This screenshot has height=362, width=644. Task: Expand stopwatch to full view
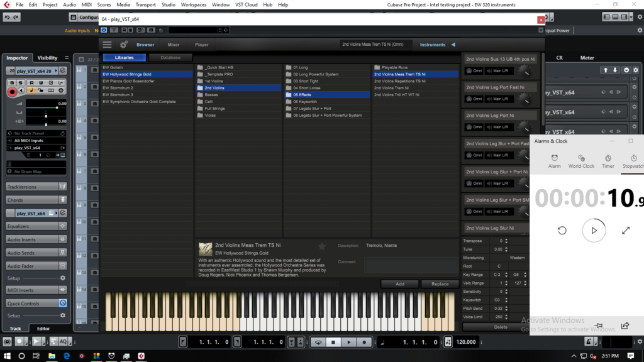(626, 231)
